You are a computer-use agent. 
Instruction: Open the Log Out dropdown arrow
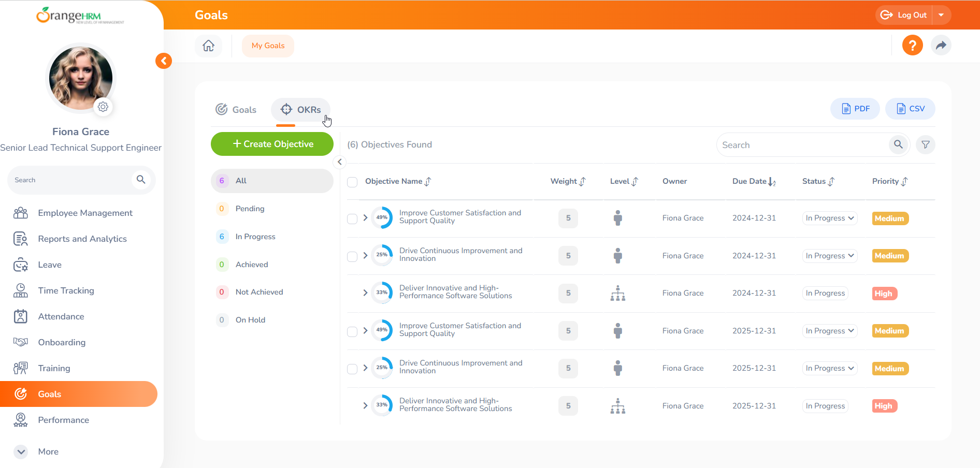(x=941, y=15)
